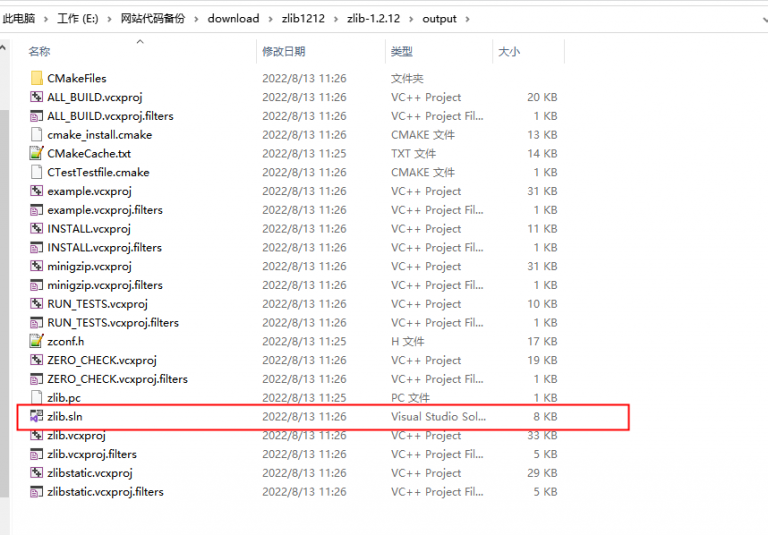
Task: Expand the chevron after 'zlib1212' breadcrumb
Action: [x=335, y=19]
